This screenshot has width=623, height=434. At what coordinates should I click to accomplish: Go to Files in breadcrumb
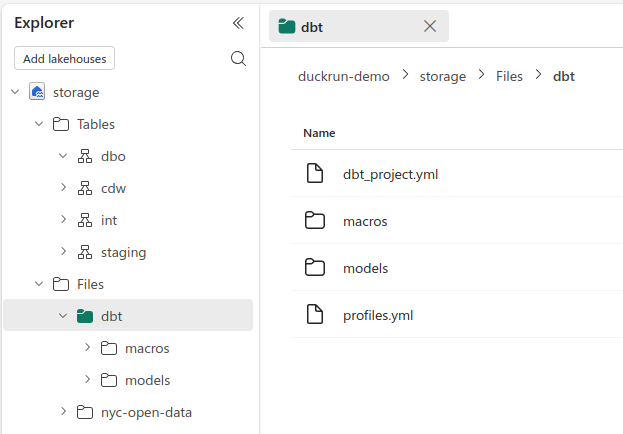[x=509, y=76]
